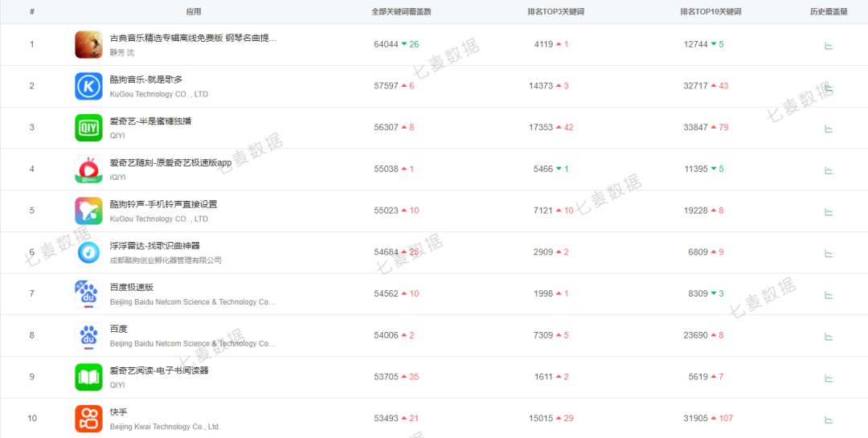Open the 百度极速版 app title link
The height and width of the screenshot is (438, 868).
point(131,288)
